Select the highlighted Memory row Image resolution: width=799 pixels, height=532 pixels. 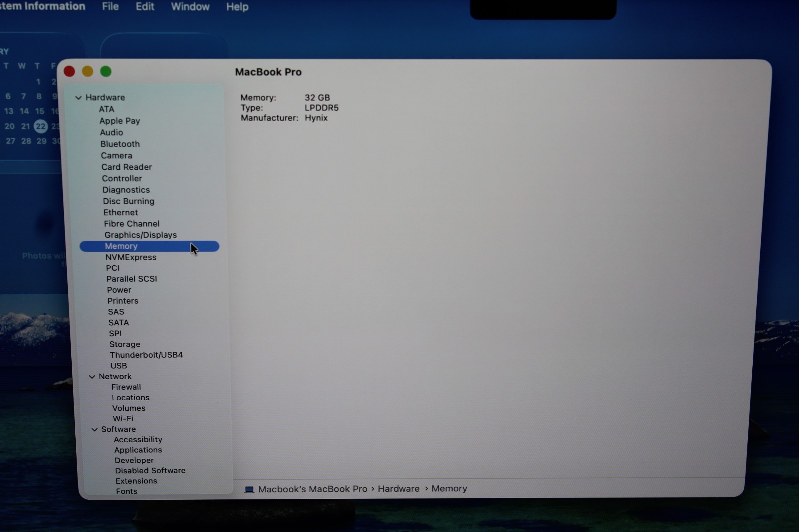point(149,246)
